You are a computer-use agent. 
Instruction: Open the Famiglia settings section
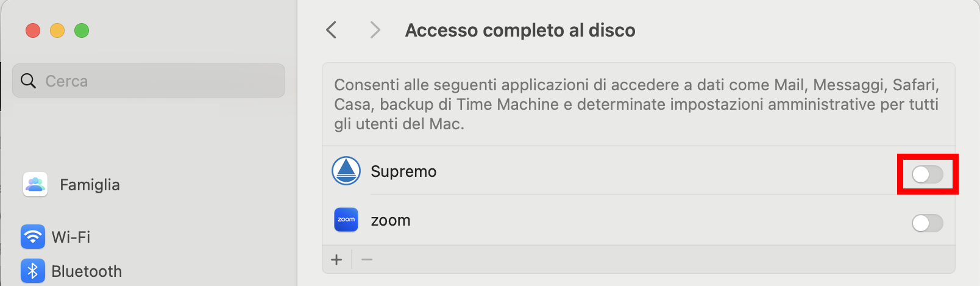click(x=90, y=185)
